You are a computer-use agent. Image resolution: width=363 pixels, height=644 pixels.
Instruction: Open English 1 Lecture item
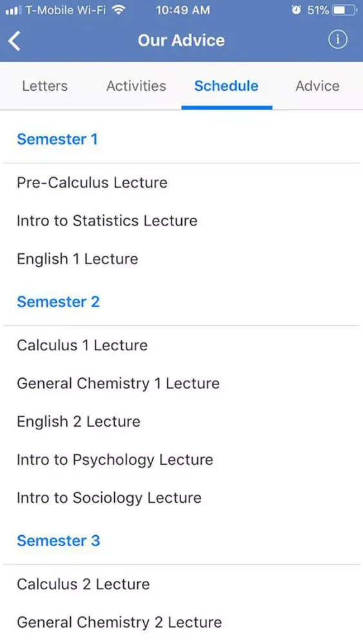pos(77,259)
